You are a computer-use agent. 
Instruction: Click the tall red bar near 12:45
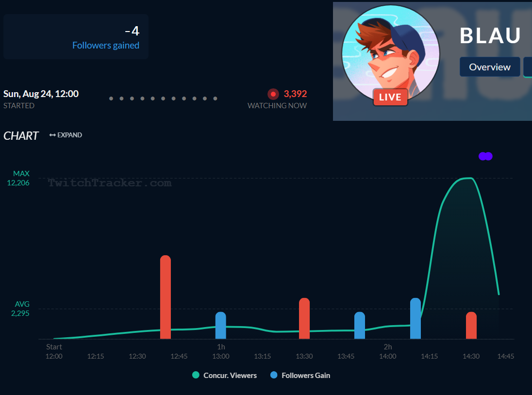pyautogui.click(x=165, y=297)
